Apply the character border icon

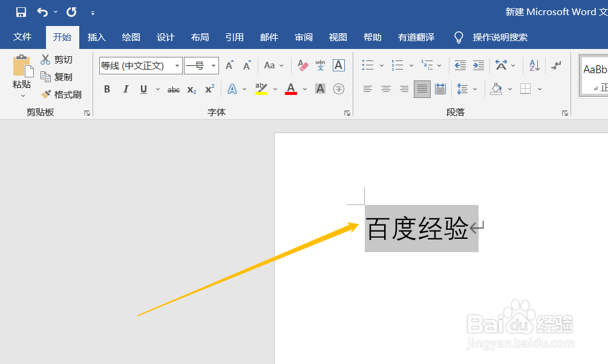[x=339, y=65]
